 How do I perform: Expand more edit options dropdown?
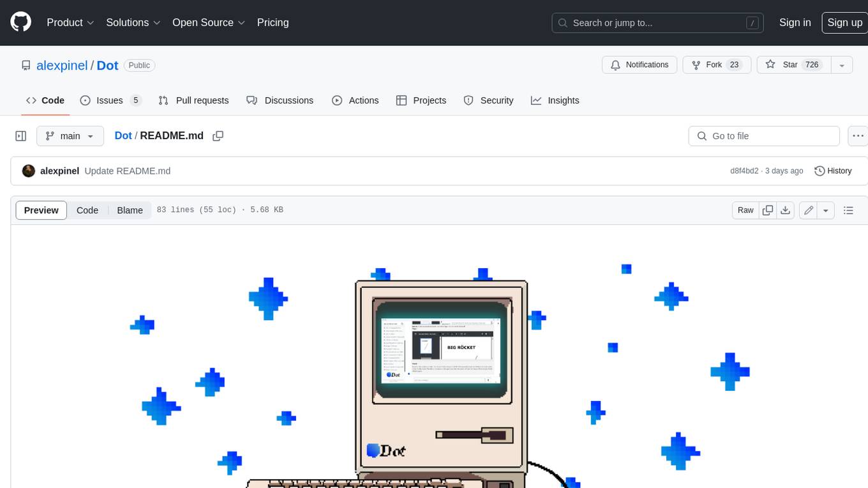[x=826, y=210]
